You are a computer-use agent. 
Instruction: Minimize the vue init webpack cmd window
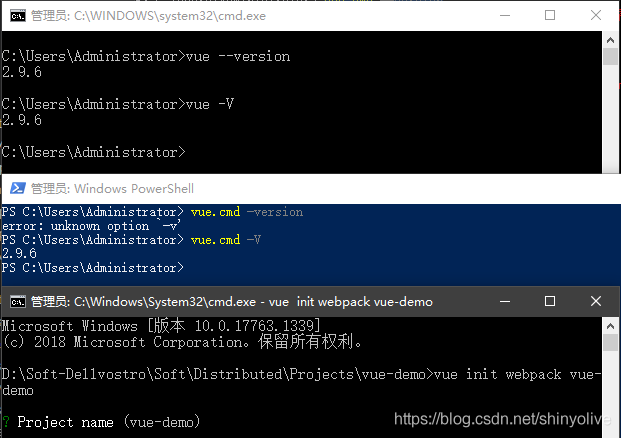pyautogui.click(x=505, y=302)
